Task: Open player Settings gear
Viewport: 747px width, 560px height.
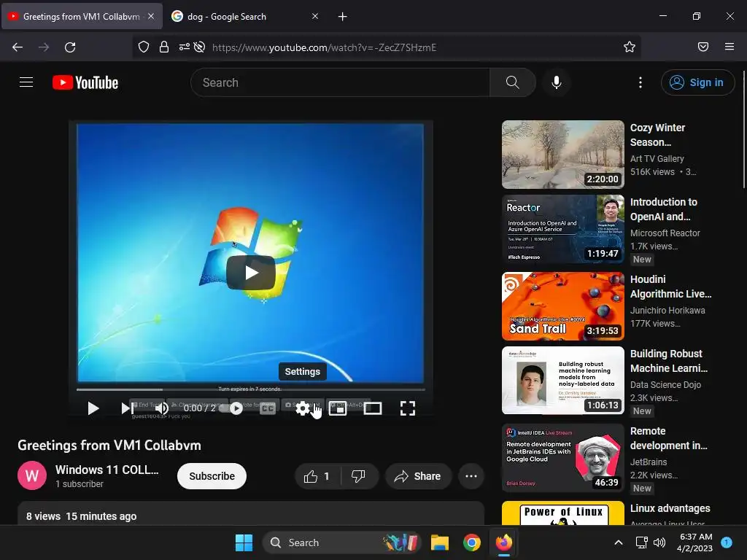Action: pos(303,408)
